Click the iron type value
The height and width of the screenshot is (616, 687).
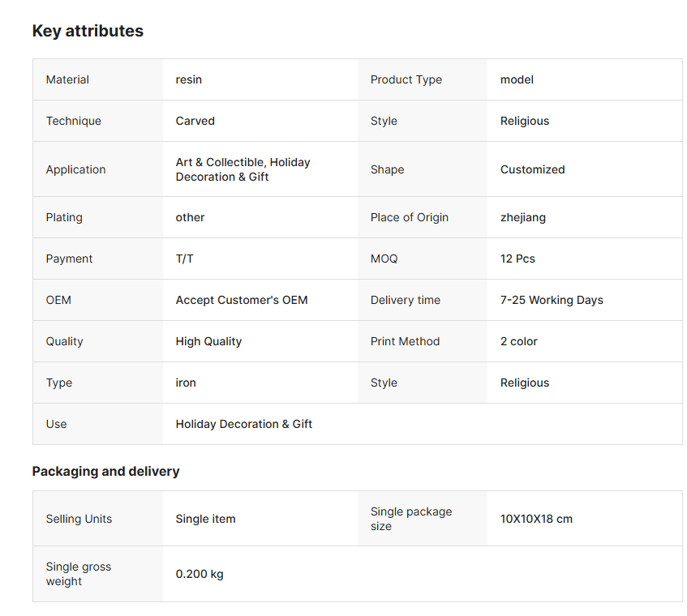[186, 383]
